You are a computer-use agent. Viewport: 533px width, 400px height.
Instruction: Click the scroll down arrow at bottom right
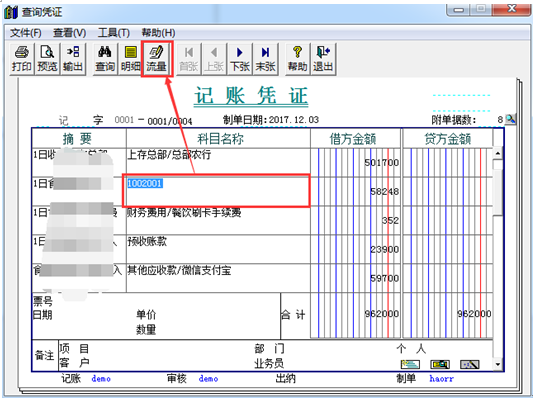(498, 365)
